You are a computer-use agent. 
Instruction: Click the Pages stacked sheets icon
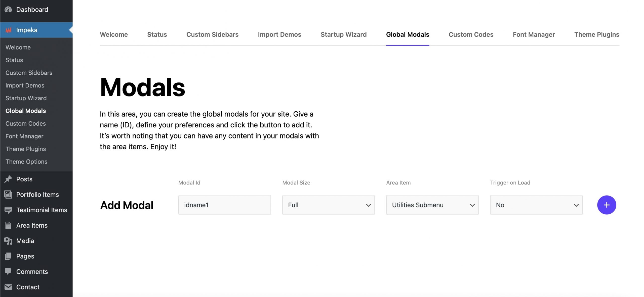point(8,256)
